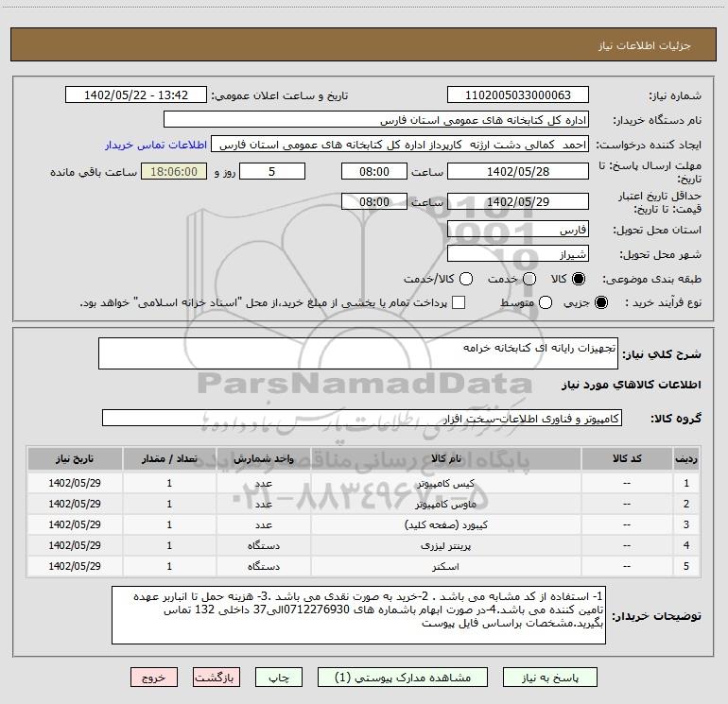Click the اطلاعات کالاهای مورد نیاز heading
The image size is (728, 704).
tap(632, 385)
